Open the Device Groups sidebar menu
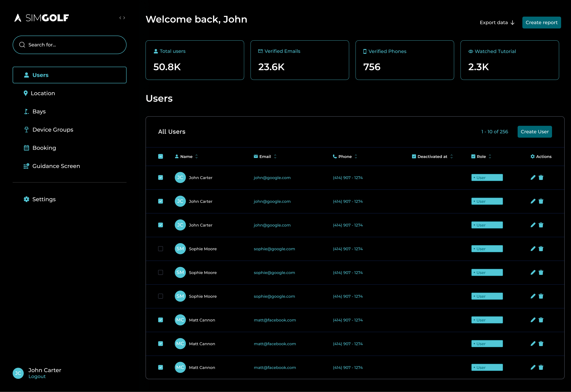 (53, 130)
